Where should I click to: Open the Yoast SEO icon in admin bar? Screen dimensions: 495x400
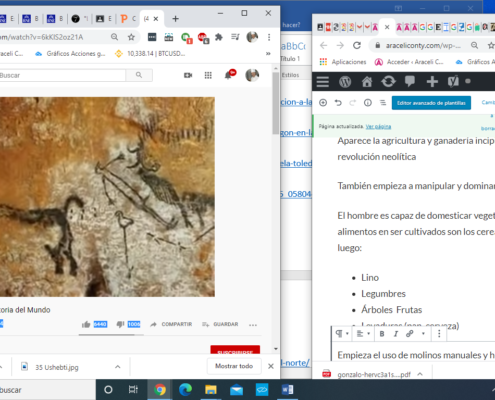453,82
